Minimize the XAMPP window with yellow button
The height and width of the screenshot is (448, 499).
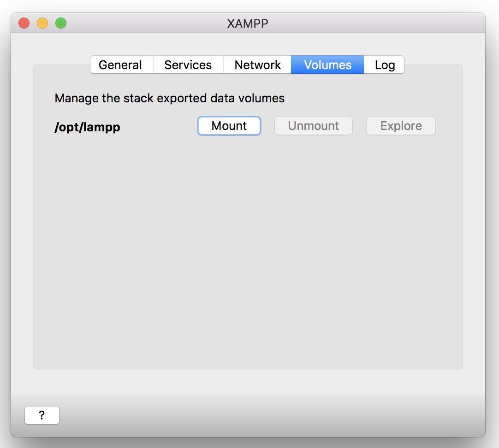point(42,23)
